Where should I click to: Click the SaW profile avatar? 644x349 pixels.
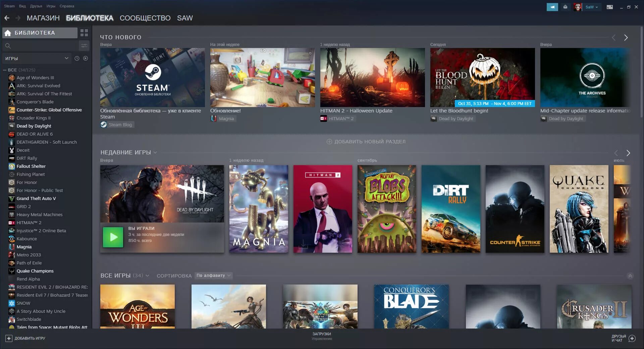click(x=578, y=7)
